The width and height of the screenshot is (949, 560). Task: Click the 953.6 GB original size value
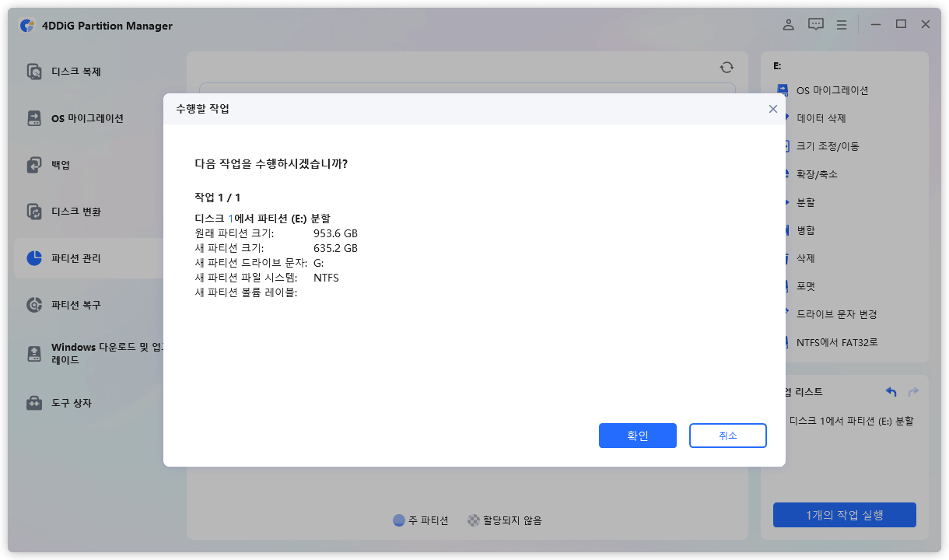point(335,233)
